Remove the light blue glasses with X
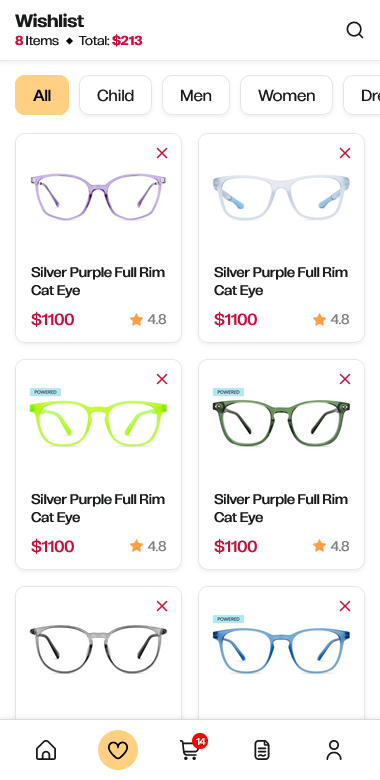The width and height of the screenshot is (380, 780). [x=345, y=153]
